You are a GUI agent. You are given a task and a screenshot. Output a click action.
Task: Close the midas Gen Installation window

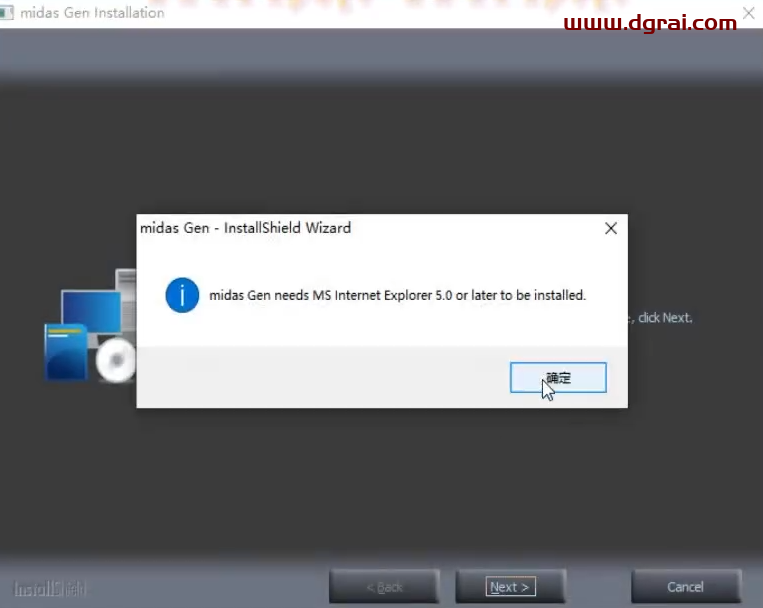[x=748, y=13]
